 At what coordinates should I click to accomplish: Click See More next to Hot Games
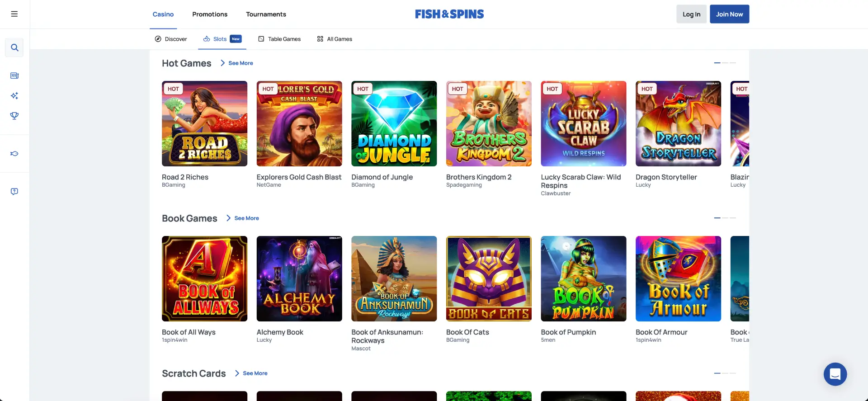241,63
